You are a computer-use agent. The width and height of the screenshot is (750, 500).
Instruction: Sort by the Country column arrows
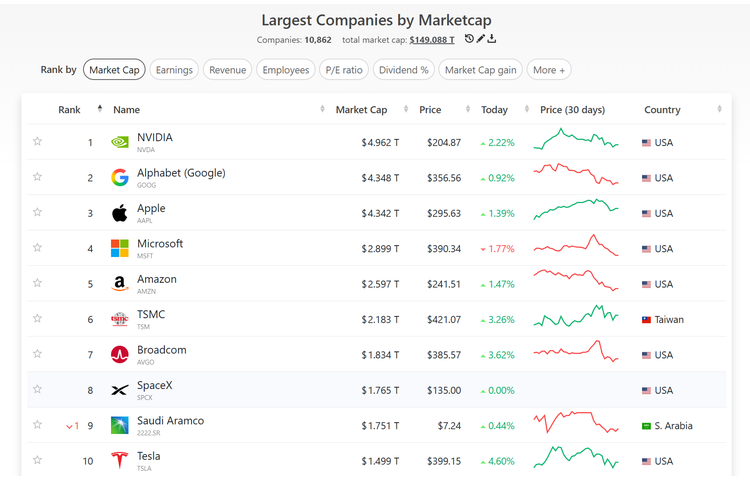pyautogui.click(x=719, y=109)
